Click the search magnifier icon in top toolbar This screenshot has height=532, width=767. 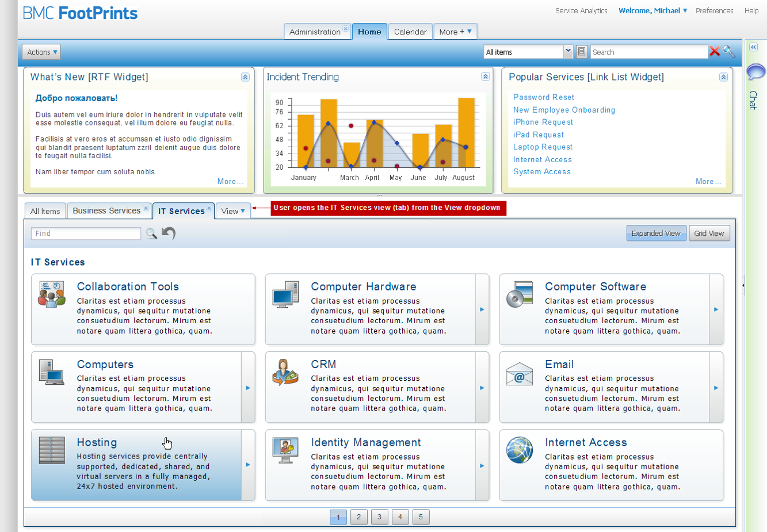pos(729,52)
